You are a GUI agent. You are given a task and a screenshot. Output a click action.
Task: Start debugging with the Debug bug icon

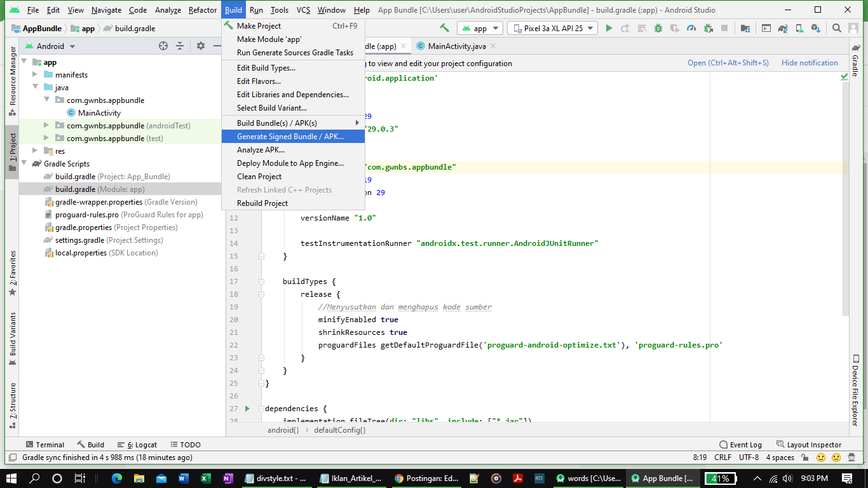tap(658, 28)
